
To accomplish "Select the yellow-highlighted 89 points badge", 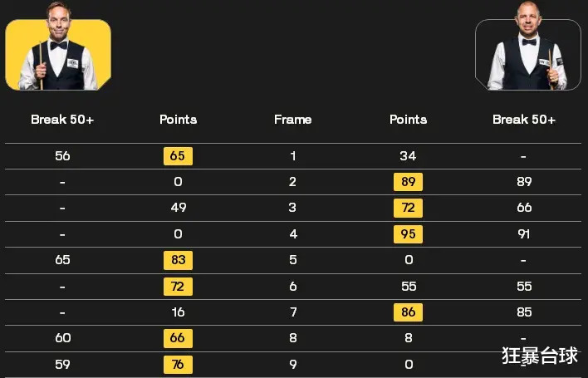I will pos(408,182).
